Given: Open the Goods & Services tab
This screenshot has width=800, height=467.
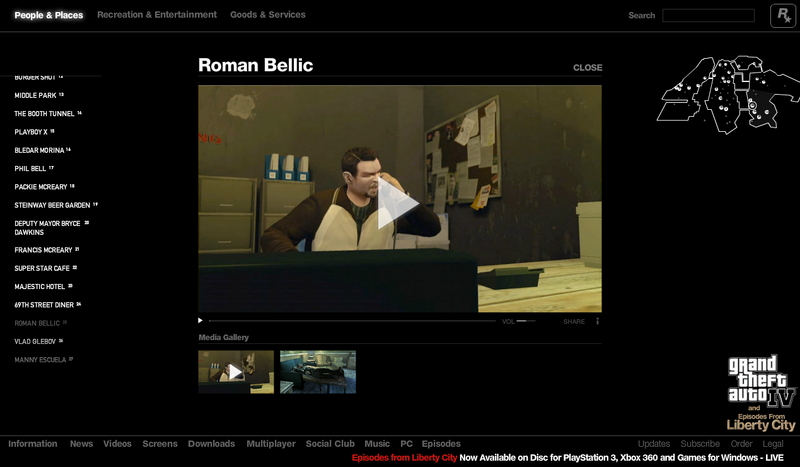Looking at the screenshot, I should click(267, 15).
